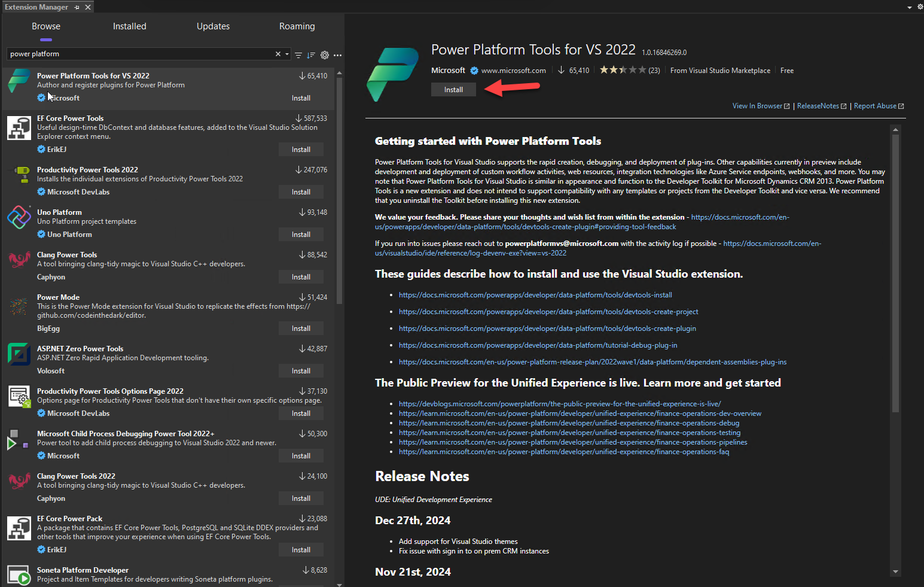The width and height of the screenshot is (924, 587).
Task: Click the EF Core Power Tools extension icon
Action: coord(19,127)
